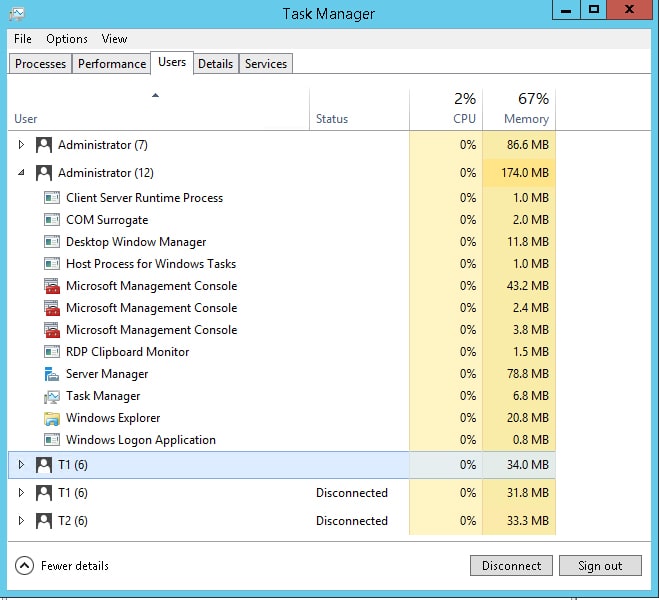Collapse the Administrator (12) user session

pyautogui.click(x=21, y=172)
